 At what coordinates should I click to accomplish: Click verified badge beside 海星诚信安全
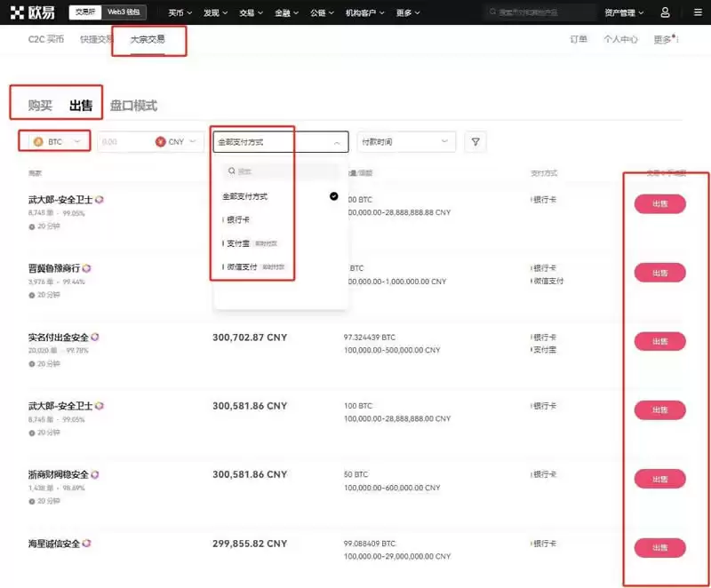pos(86,543)
